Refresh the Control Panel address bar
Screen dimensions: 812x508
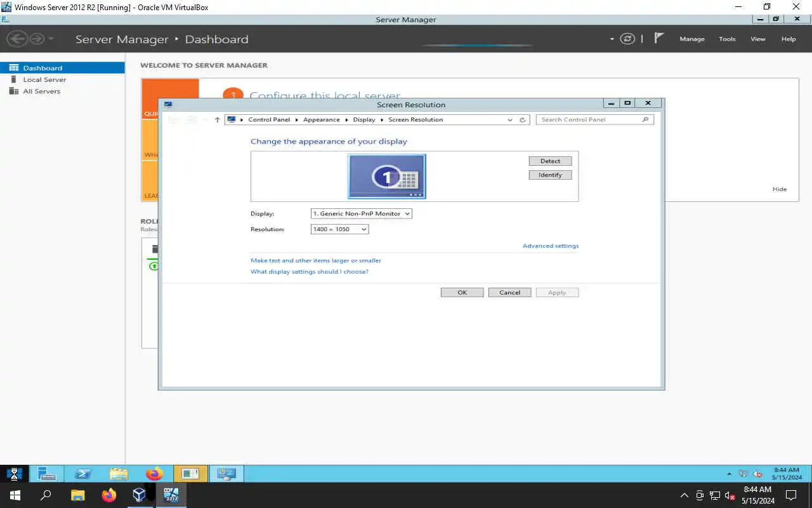point(523,119)
